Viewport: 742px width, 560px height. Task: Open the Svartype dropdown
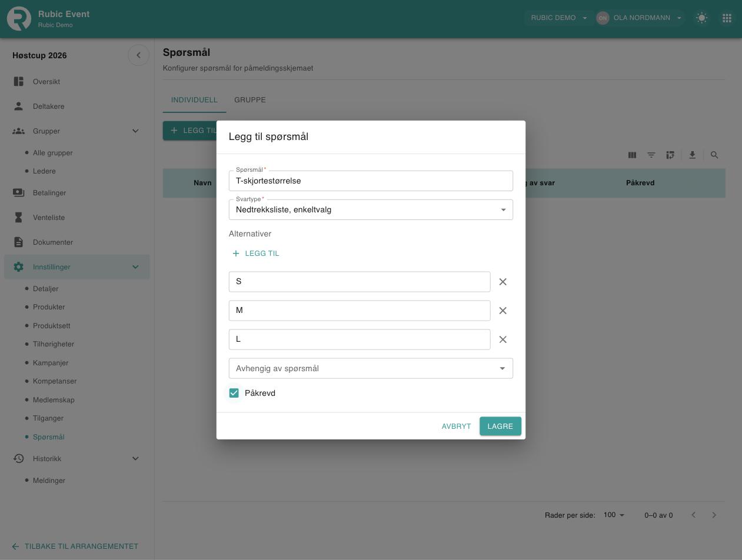(x=371, y=210)
